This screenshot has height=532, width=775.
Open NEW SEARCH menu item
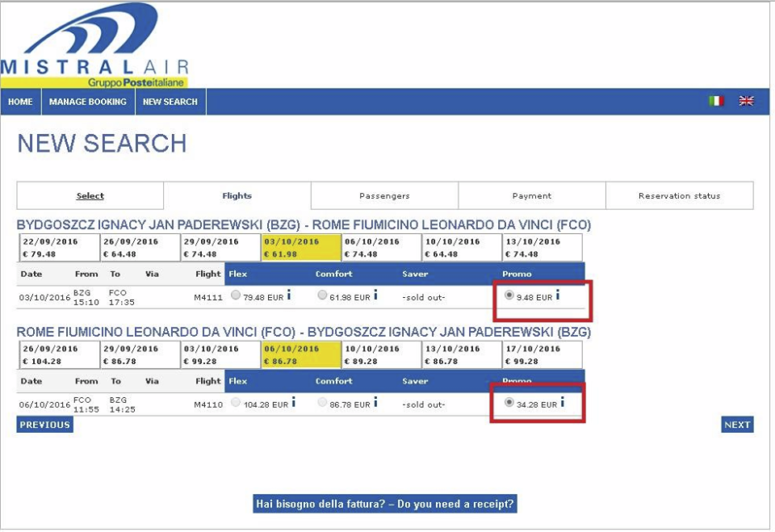(x=170, y=102)
